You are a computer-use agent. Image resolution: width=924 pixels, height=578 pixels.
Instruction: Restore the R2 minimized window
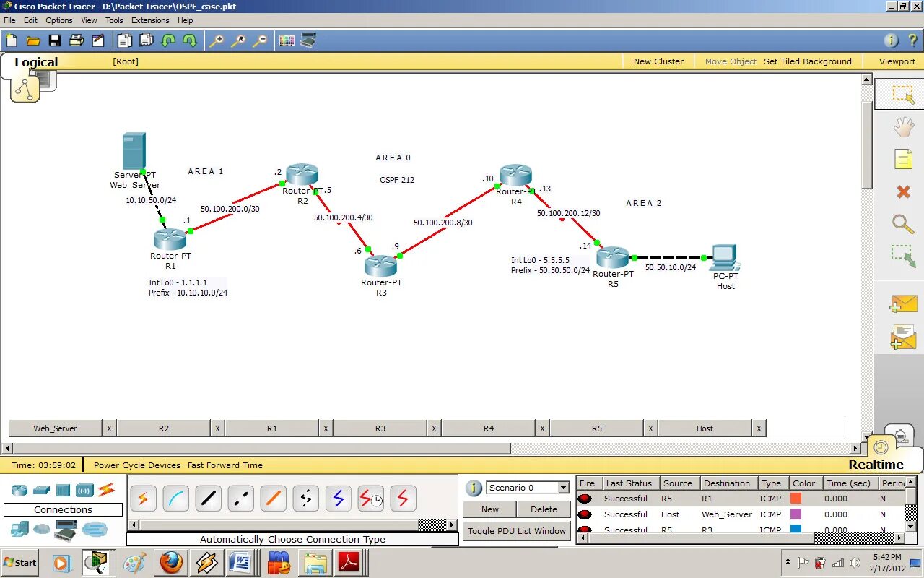tap(164, 428)
